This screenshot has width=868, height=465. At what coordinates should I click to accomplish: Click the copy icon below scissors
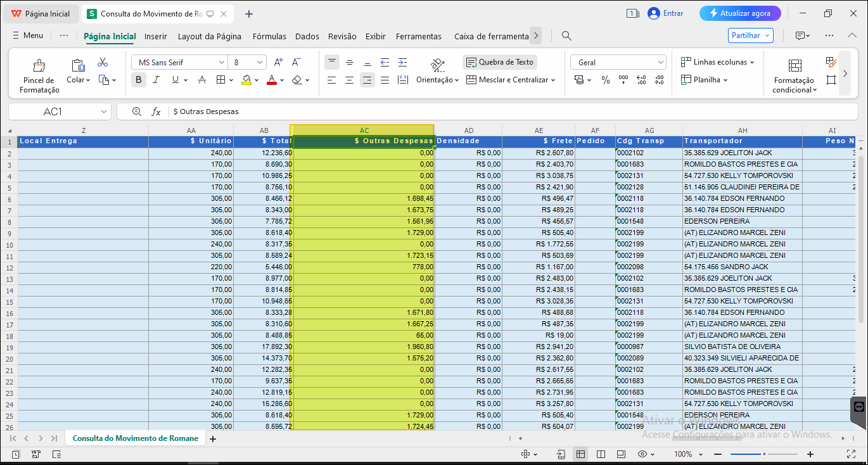coord(103,80)
